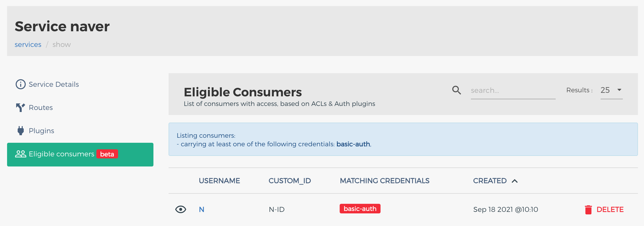Click the magnifier search icon
Image resolution: width=644 pixels, height=226 pixels.
click(457, 90)
